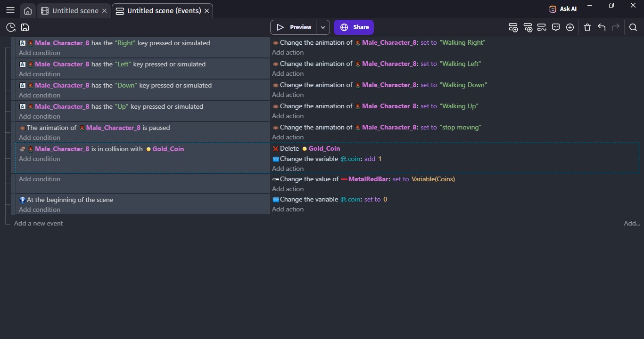Go to the Home tab icon
The image size is (644, 339).
tap(28, 11)
